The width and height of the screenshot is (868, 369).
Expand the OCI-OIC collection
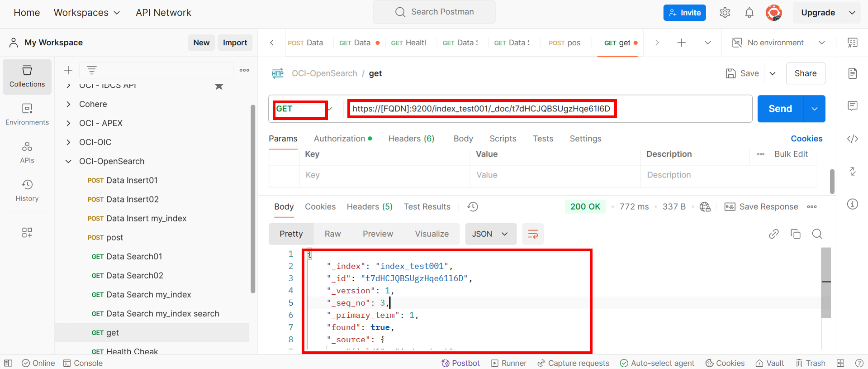coord(68,142)
